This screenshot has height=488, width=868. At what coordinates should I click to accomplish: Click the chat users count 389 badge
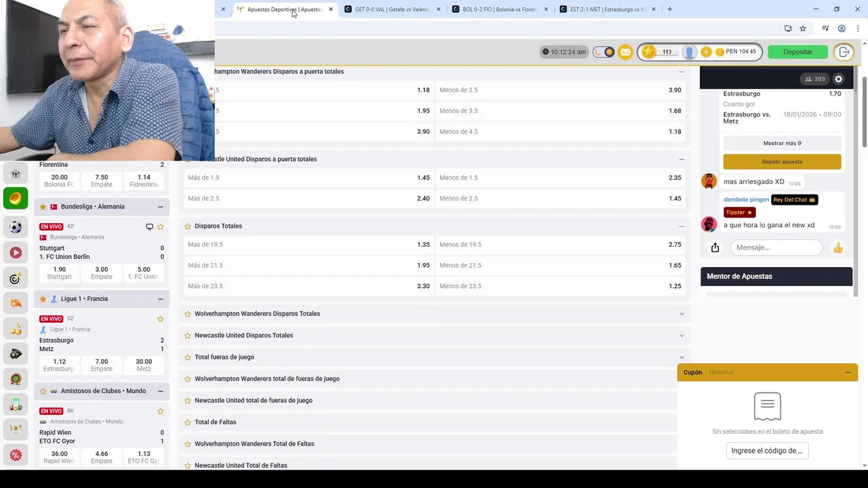pyautogui.click(x=815, y=79)
